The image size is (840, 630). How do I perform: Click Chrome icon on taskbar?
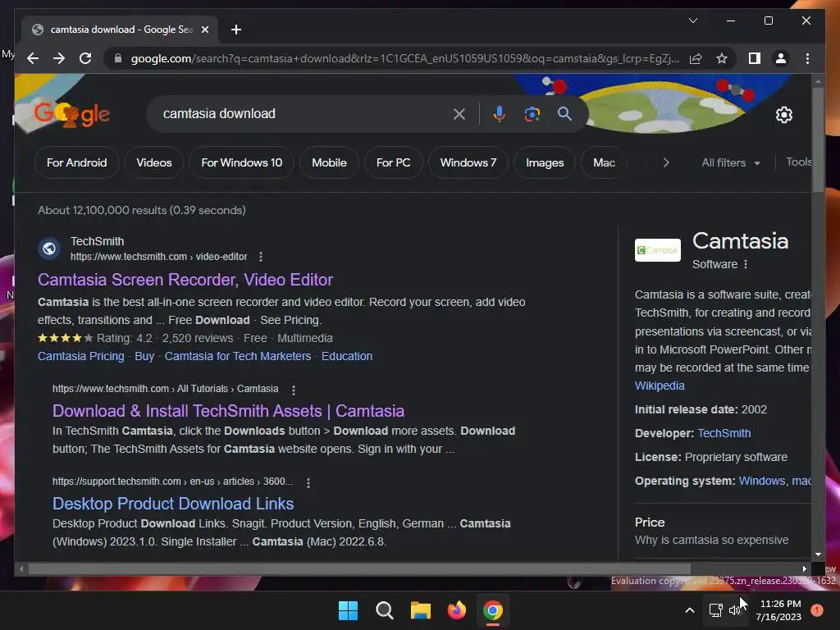pyautogui.click(x=493, y=610)
